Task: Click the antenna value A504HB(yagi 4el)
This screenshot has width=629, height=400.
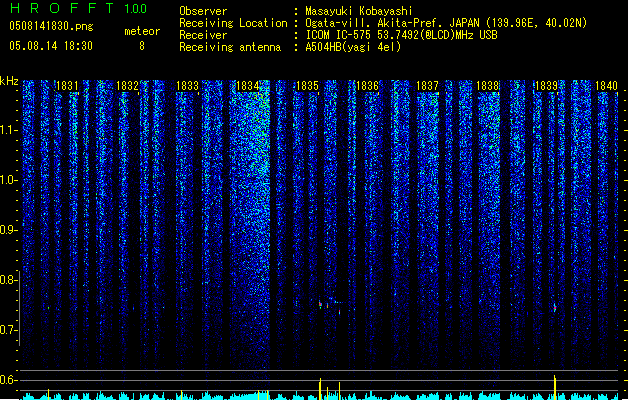Action: click(x=353, y=47)
